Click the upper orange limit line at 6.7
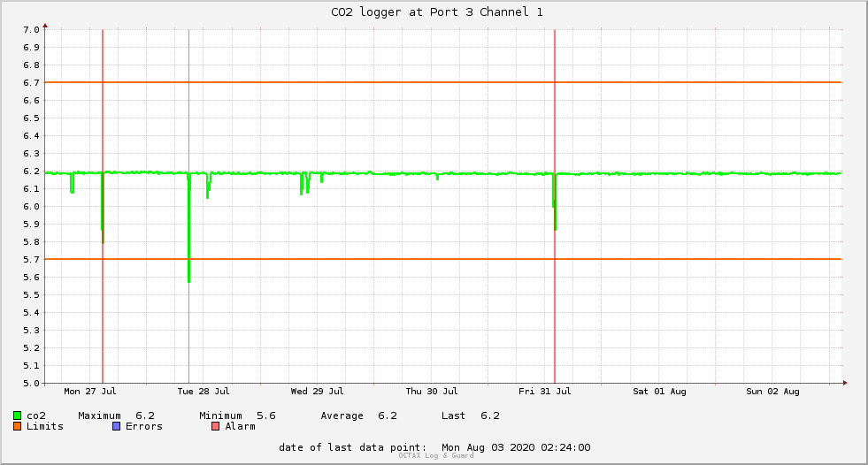 443,82
